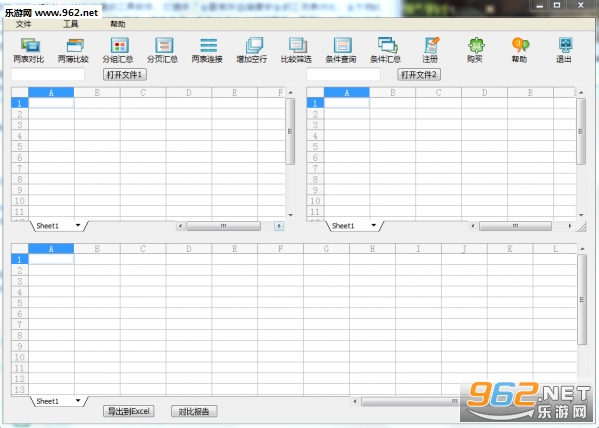Select column C header in right grid

point(439,92)
